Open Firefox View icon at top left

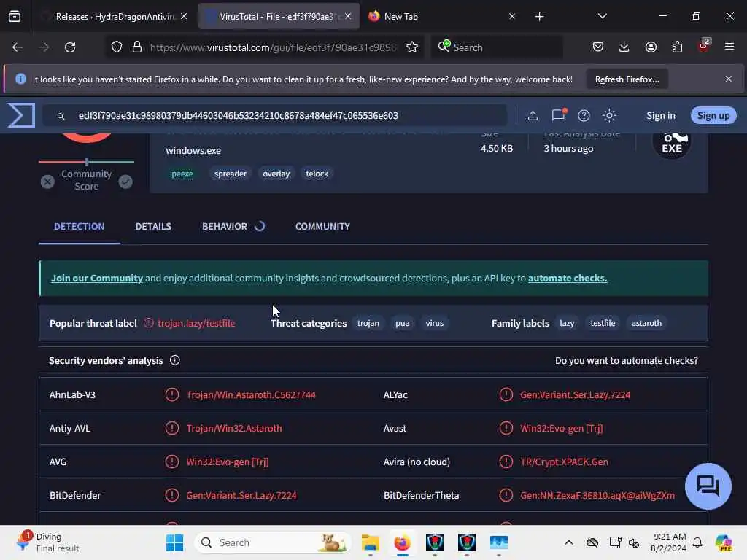pyautogui.click(x=15, y=17)
